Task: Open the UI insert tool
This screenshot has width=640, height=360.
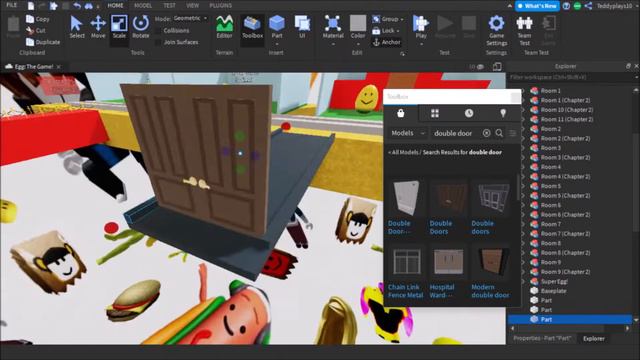Action: pos(302,27)
